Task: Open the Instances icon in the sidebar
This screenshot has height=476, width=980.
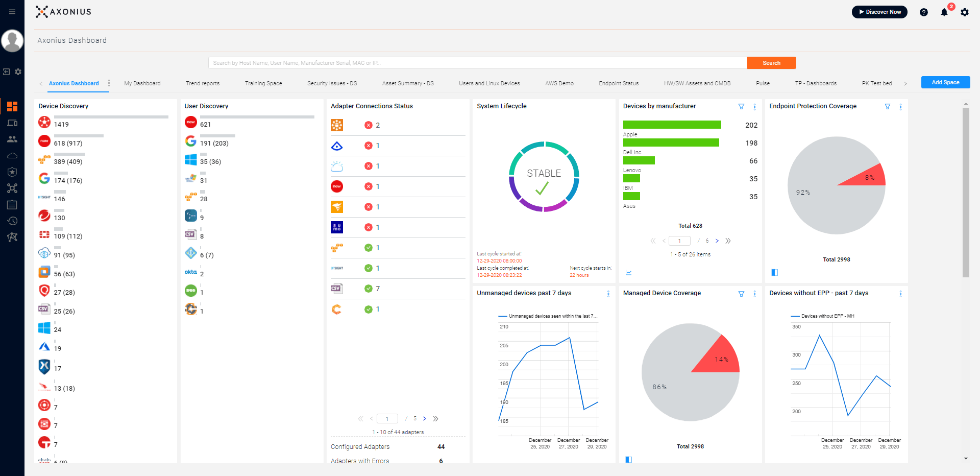Action: click(x=12, y=237)
